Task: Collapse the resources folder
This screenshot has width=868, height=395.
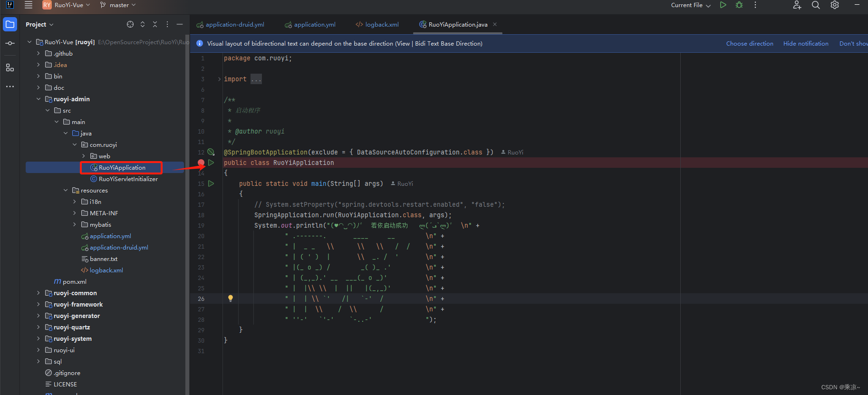Action: [66, 190]
